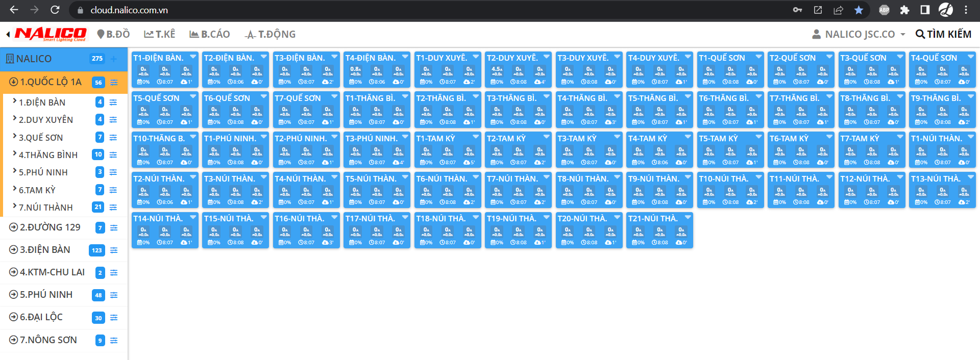The height and width of the screenshot is (360, 980).
Task: Click the open-in-app icon in address bar
Action: point(818,10)
